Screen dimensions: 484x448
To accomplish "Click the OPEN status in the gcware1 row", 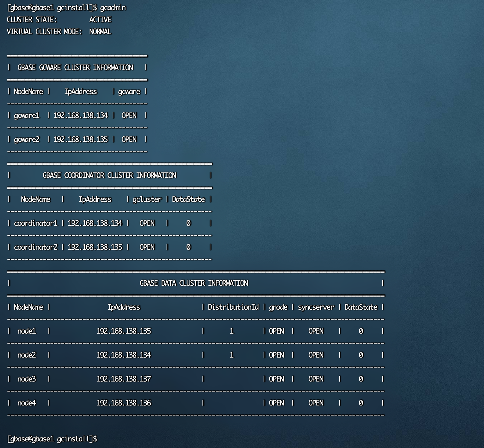I will click(129, 116).
